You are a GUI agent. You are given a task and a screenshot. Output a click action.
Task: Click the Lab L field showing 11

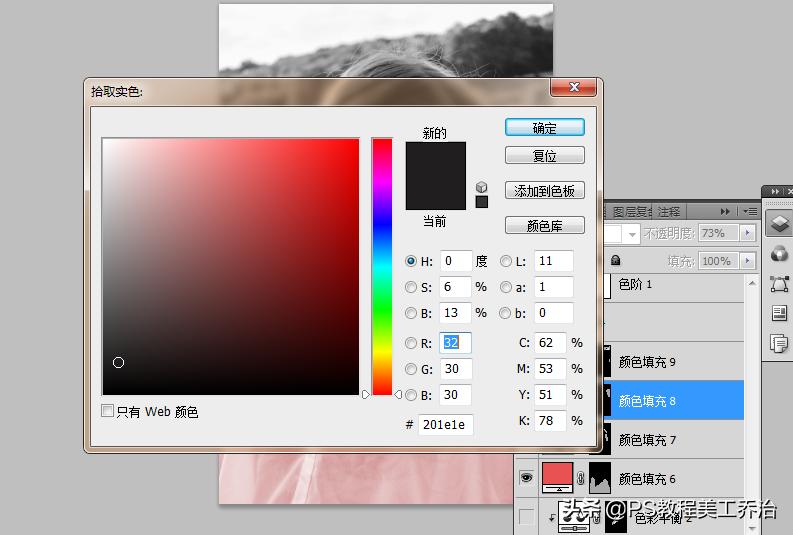tap(553, 261)
